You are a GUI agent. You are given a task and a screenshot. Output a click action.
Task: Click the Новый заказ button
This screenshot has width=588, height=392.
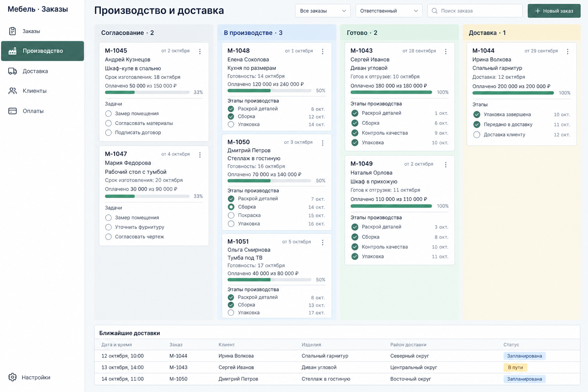point(554,11)
